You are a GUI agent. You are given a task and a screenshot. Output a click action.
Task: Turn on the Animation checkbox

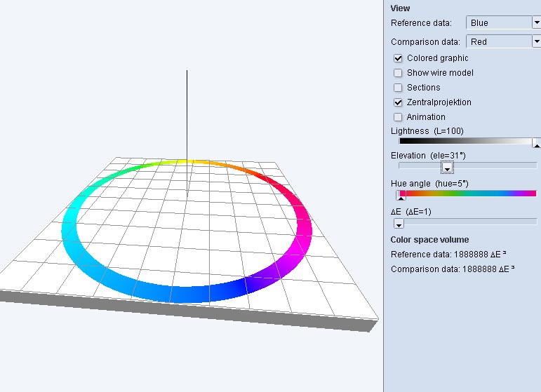click(398, 117)
